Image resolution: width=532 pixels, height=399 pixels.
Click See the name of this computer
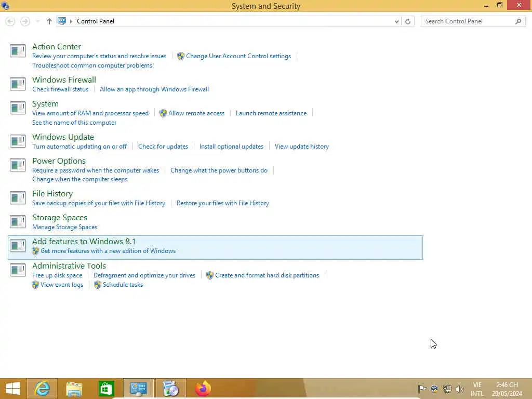coord(74,123)
